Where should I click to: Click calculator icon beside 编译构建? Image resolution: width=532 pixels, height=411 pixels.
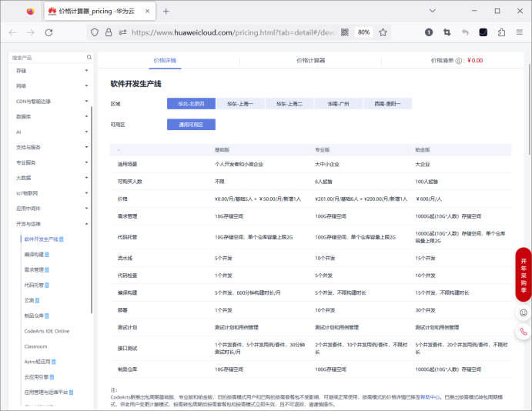click(x=47, y=255)
